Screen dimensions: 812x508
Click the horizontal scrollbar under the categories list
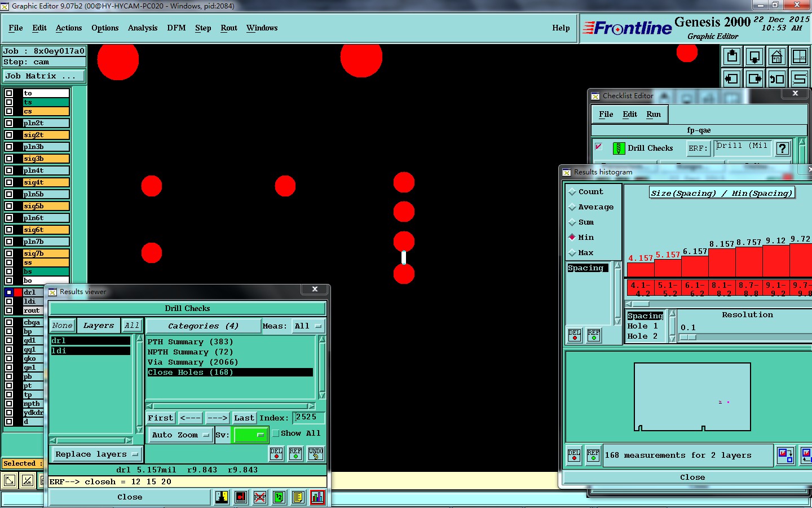pyautogui.click(x=231, y=406)
